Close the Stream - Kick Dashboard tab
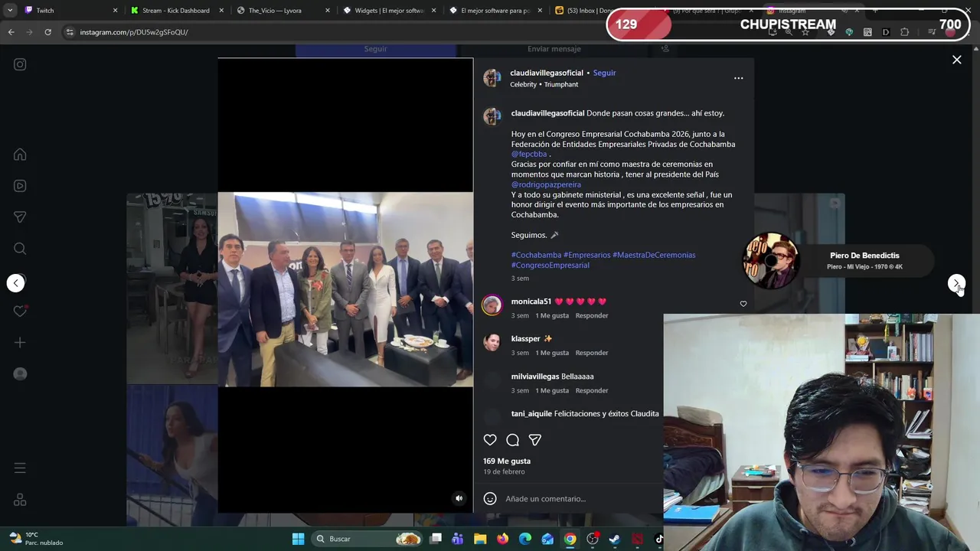Viewport: 980px width, 551px height. [222, 11]
